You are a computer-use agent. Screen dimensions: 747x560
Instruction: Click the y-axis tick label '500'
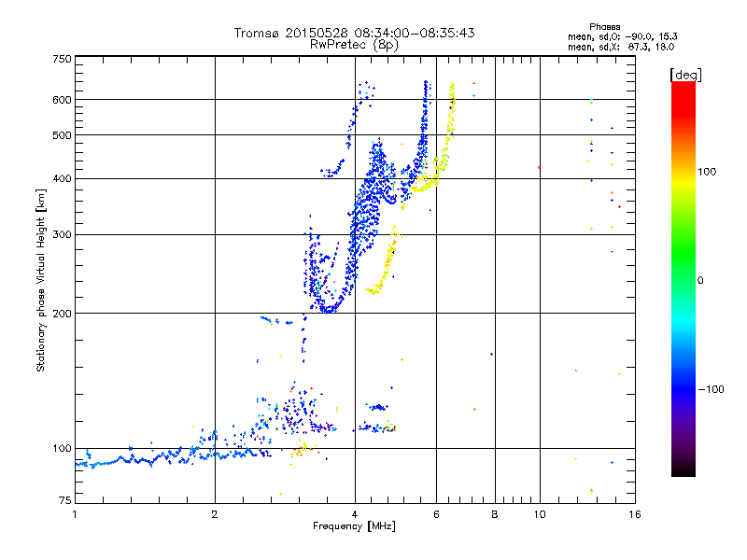pyautogui.click(x=62, y=135)
